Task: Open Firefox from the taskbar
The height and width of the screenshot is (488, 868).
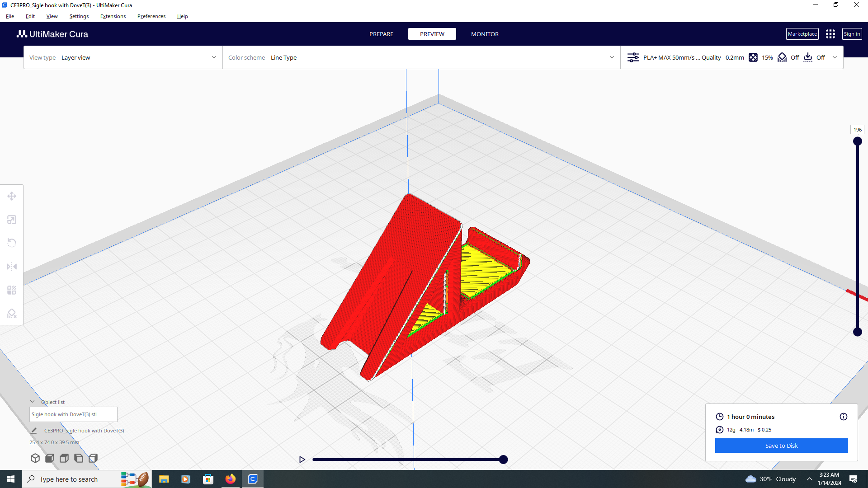Action: (x=231, y=479)
